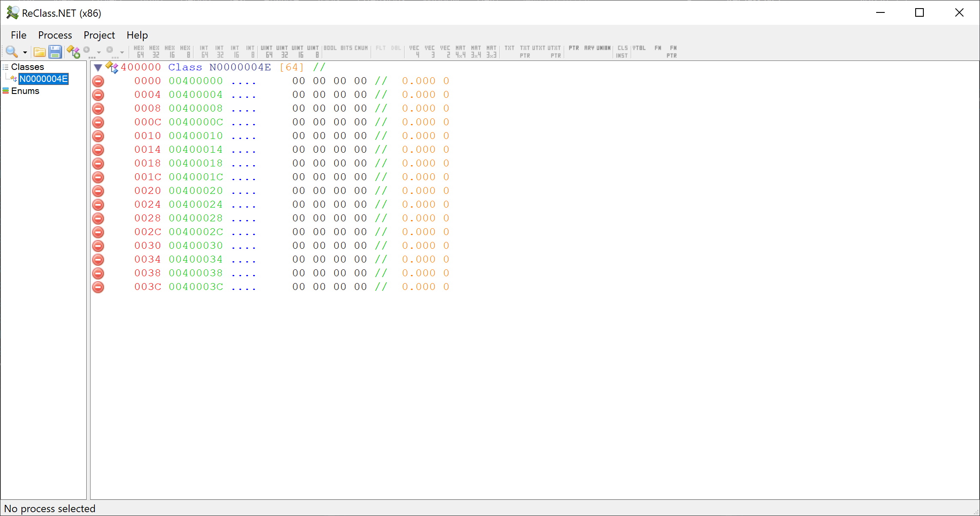Click red remove icon at offset 003C

(x=98, y=287)
